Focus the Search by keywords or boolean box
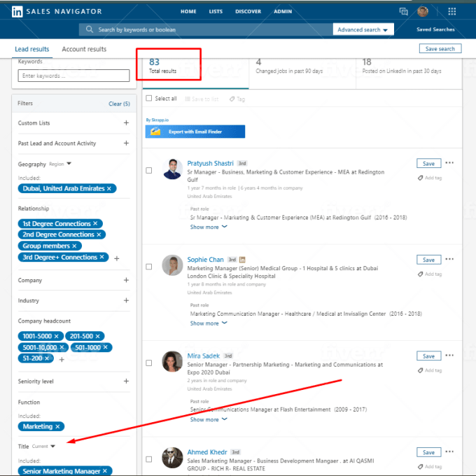This screenshot has width=476, height=476. [206, 29]
